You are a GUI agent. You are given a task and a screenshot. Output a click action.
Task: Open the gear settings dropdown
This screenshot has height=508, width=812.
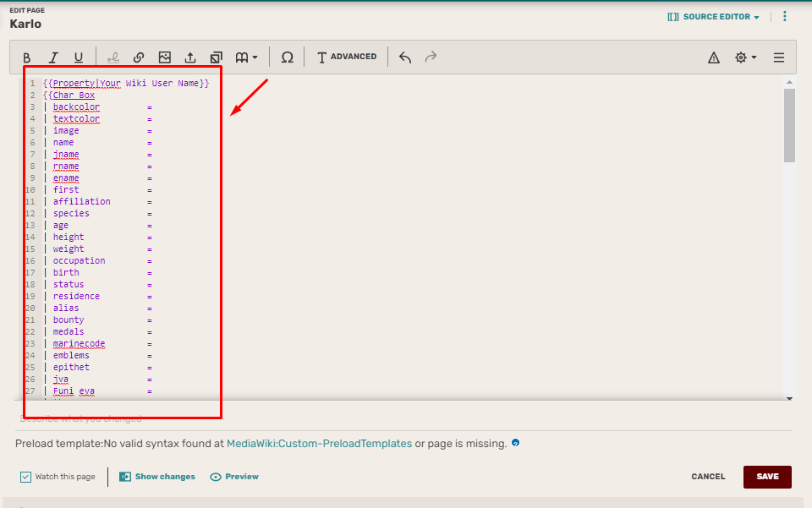[x=745, y=57]
